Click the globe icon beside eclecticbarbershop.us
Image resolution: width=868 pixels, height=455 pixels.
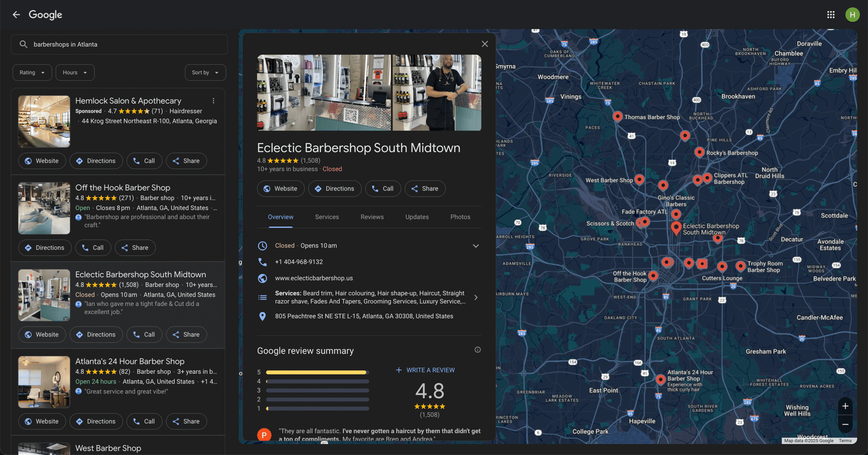tap(263, 278)
